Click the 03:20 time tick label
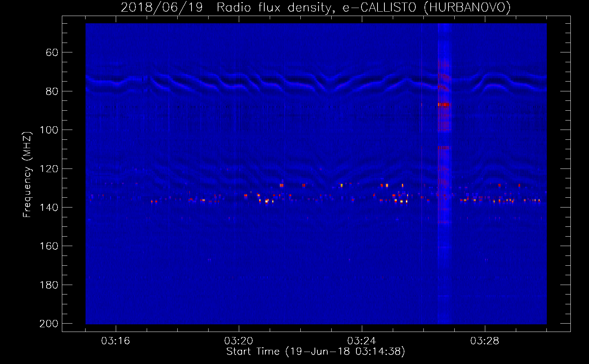589x364 pixels. coord(238,341)
